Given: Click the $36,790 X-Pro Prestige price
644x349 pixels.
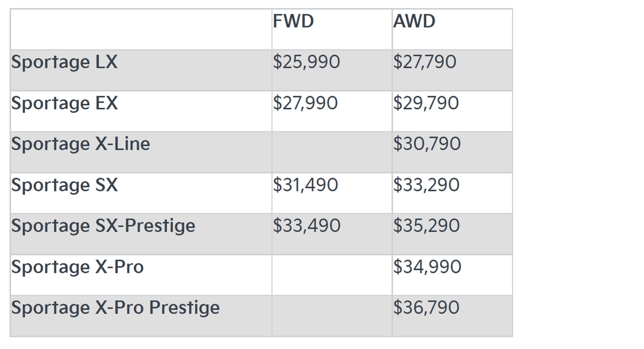Looking at the screenshot, I should (426, 308).
